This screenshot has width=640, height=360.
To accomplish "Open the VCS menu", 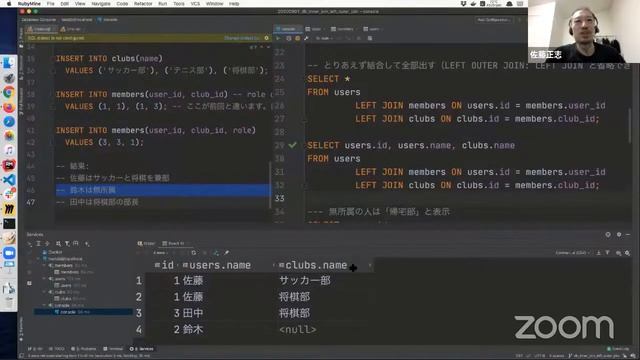I will pyautogui.click(x=195, y=4).
